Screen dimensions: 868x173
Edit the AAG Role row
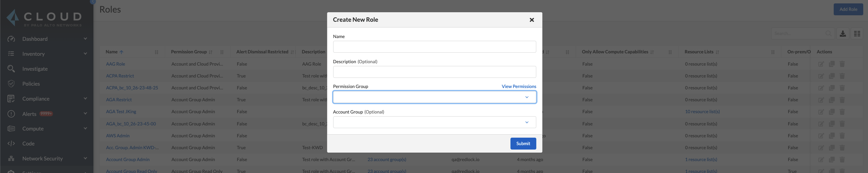pyautogui.click(x=821, y=64)
